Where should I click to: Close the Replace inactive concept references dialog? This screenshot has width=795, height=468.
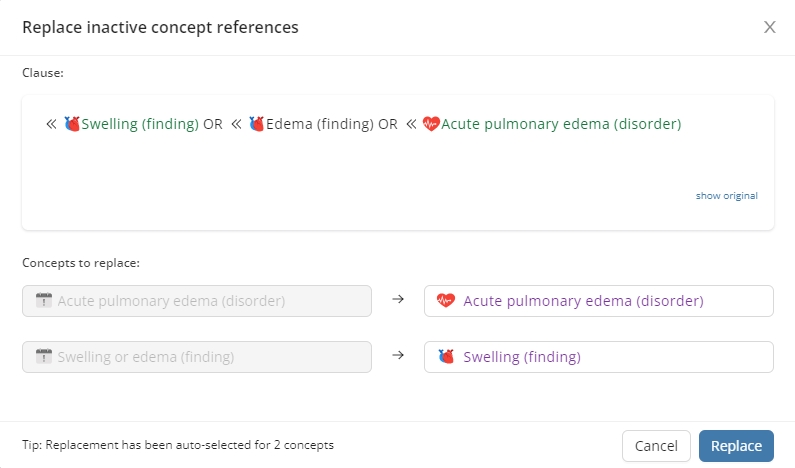(769, 27)
